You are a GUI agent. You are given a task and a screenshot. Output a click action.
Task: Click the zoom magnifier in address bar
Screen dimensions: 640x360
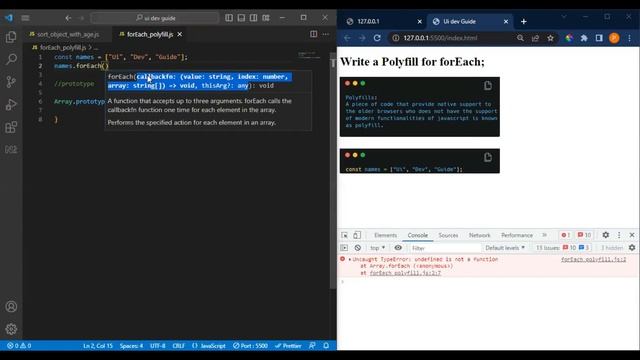click(x=520, y=38)
